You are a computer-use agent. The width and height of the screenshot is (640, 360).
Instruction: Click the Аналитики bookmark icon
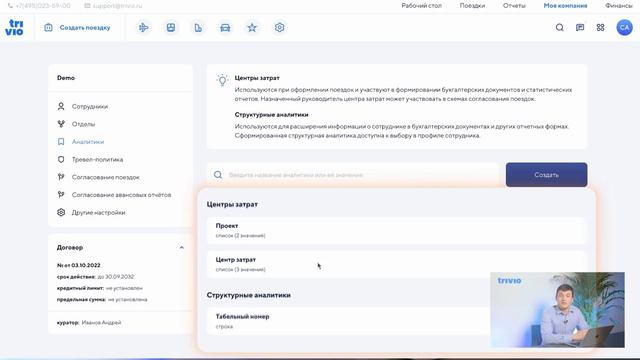coord(61,142)
